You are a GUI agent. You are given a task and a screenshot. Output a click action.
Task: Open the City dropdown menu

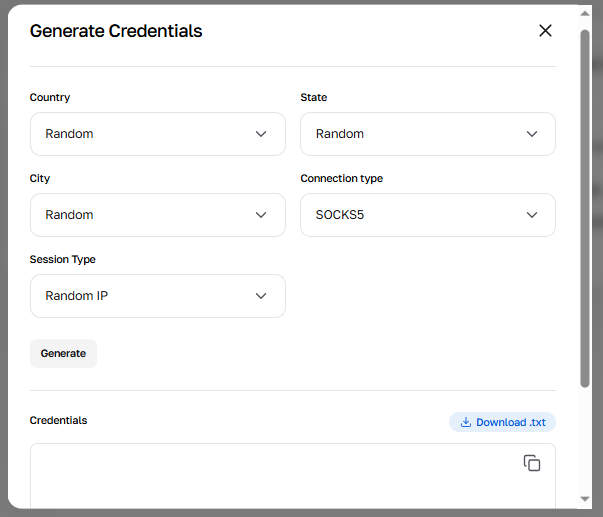point(157,215)
